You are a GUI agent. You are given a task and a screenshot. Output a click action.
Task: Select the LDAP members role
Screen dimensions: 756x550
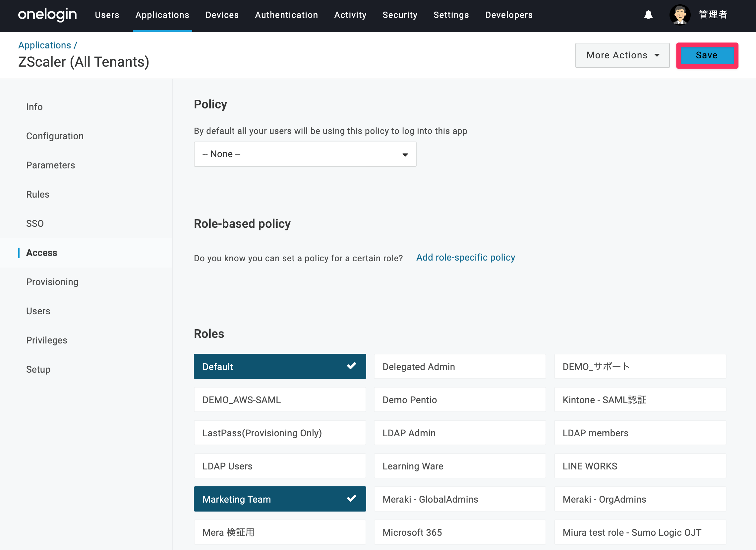point(640,433)
